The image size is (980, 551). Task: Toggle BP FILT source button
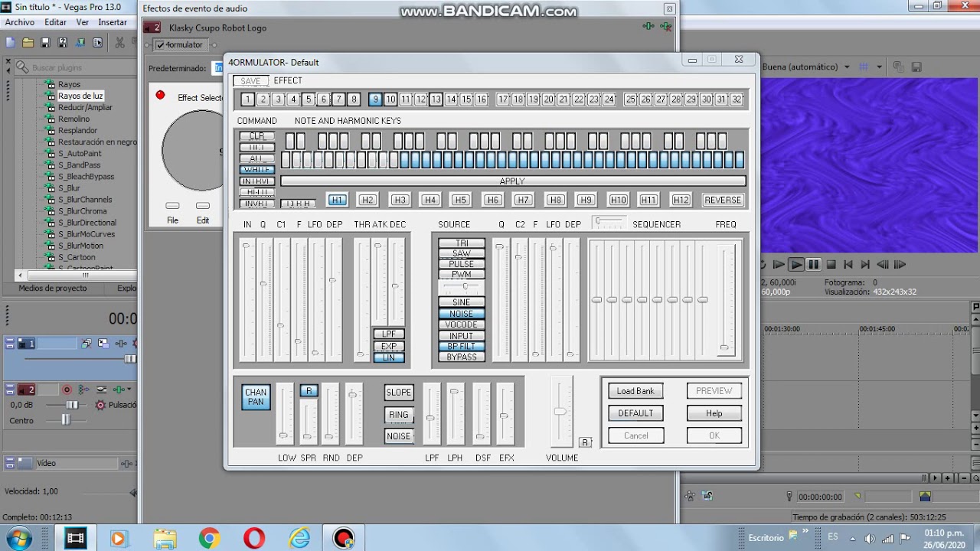[461, 346]
